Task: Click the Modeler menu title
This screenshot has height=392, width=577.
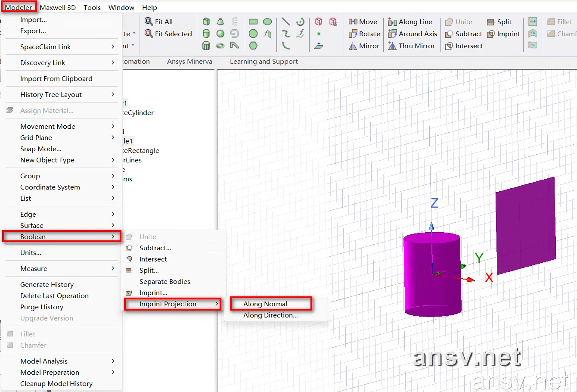Action: [x=19, y=7]
